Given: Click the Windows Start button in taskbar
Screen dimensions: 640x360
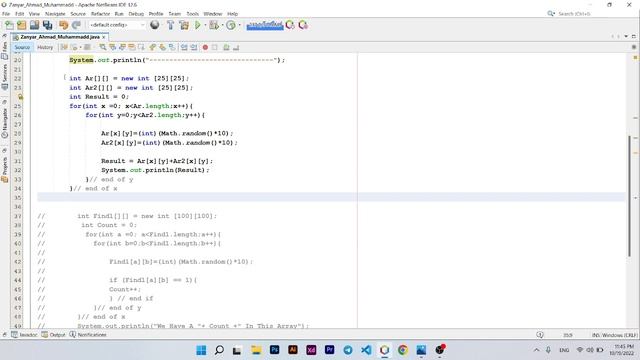Looking at the screenshot, I should (201, 350).
